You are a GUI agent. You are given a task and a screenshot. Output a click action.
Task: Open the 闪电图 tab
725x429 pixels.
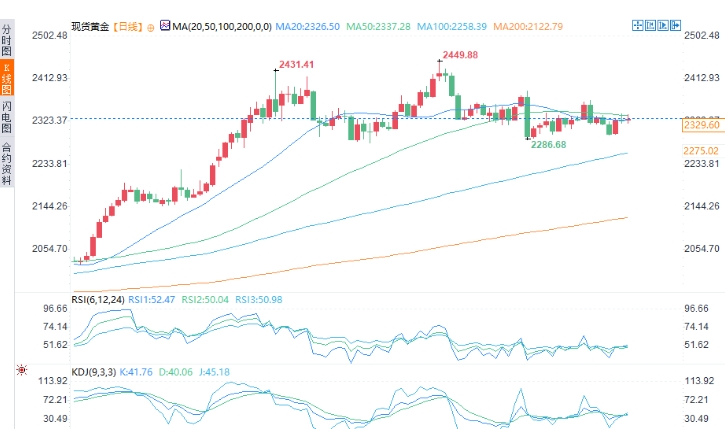6,116
